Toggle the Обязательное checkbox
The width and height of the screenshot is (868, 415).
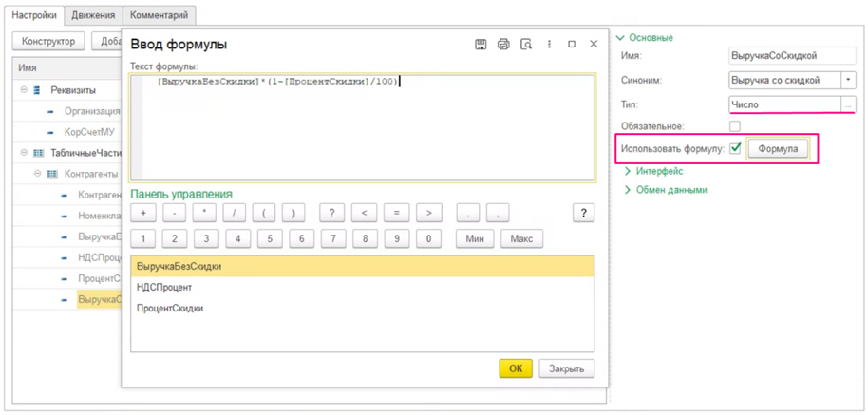tap(735, 126)
